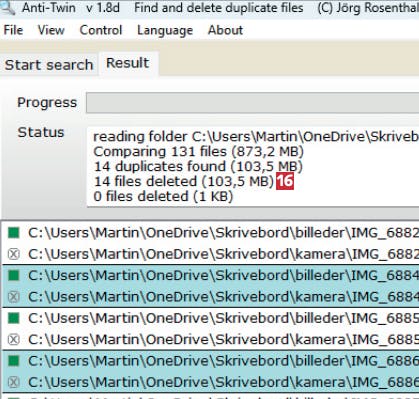
Task: Click the crossed marker for kamera\IMG_6886
Action: coord(14,382)
